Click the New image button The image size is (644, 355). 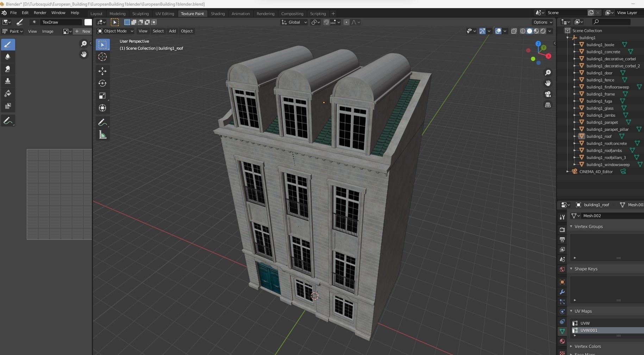click(83, 31)
